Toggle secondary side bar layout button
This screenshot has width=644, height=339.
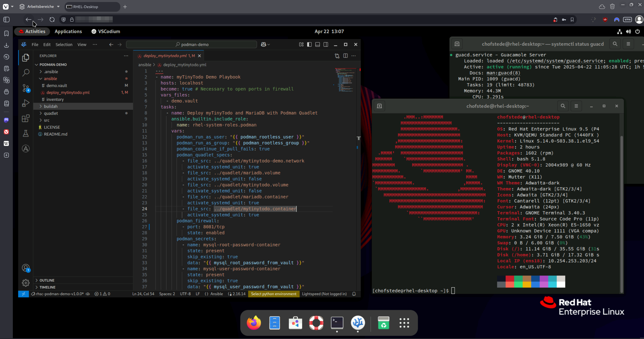[326, 45]
